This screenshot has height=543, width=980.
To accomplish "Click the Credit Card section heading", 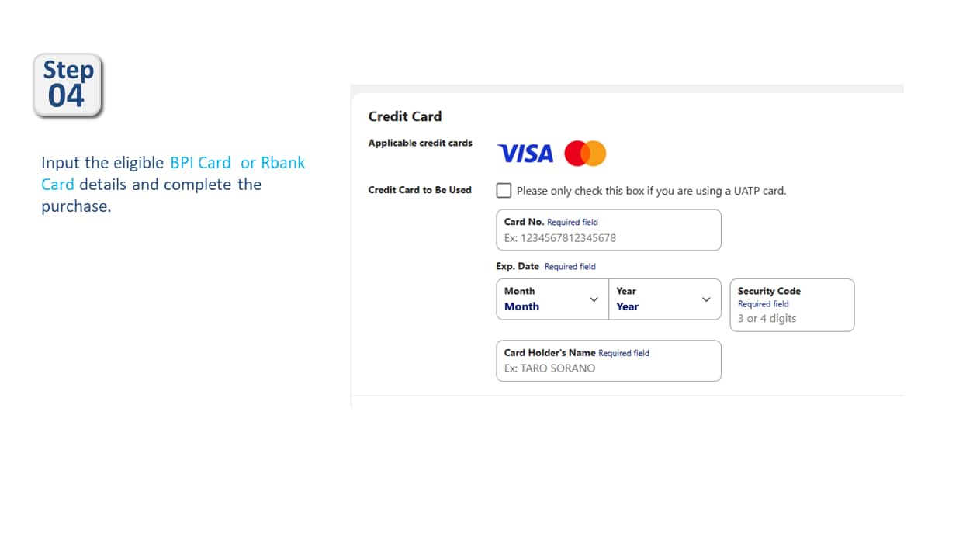I will click(404, 116).
